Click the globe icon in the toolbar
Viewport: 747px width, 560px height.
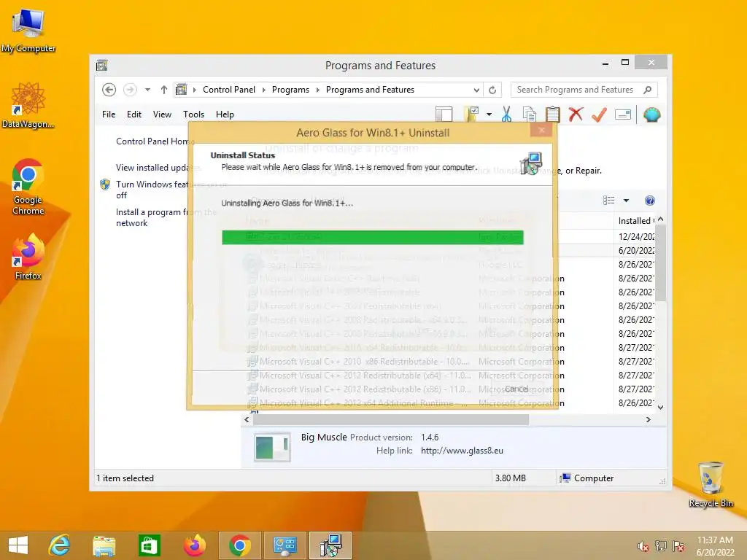(651, 114)
